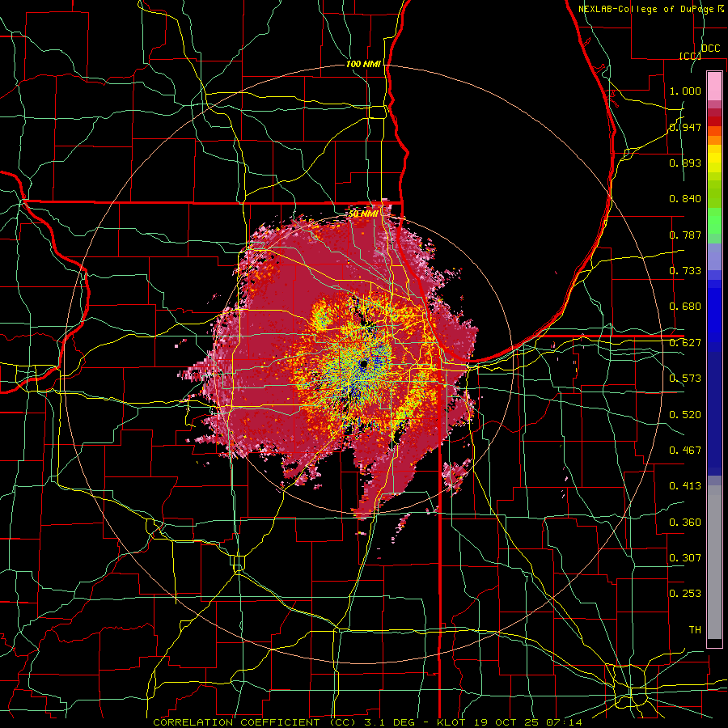Select the 0.787 scale value
The width and height of the screenshot is (728, 728).
[x=685, y=235]
